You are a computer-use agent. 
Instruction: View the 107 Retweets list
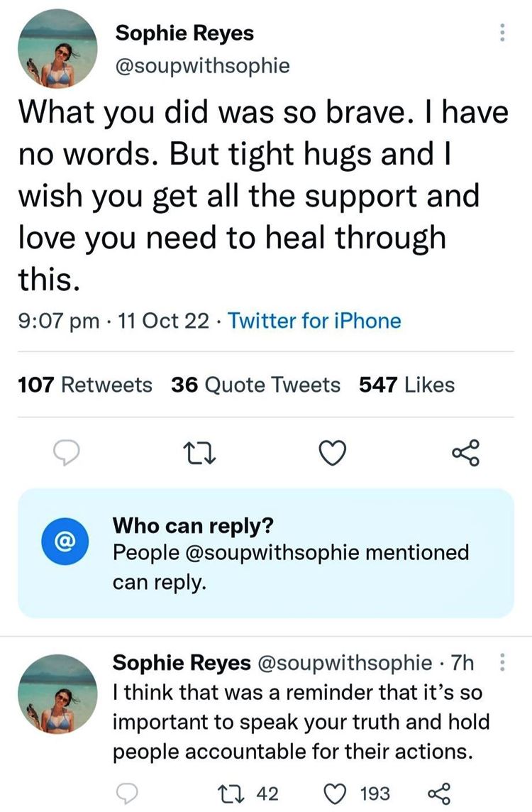click(x=84, y=385)
